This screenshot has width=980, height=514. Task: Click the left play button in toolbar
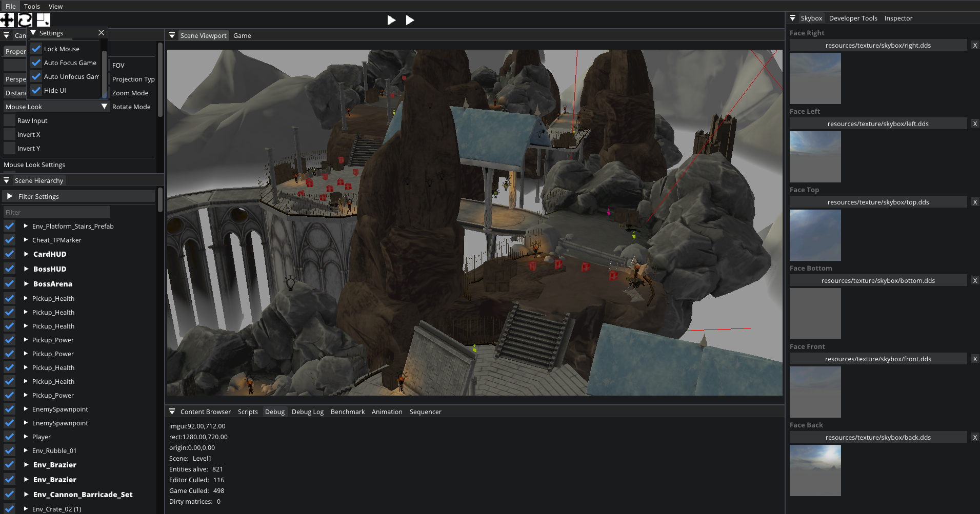391,20
